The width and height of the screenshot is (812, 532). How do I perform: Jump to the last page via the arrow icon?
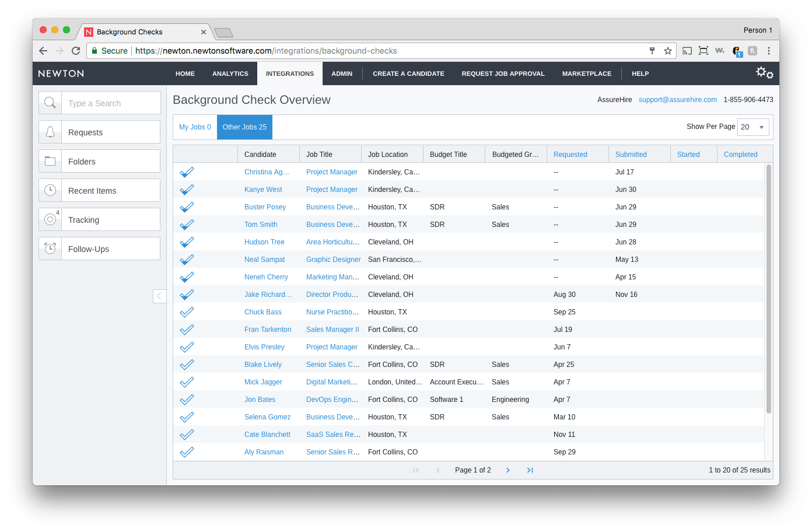pos(530,470)
